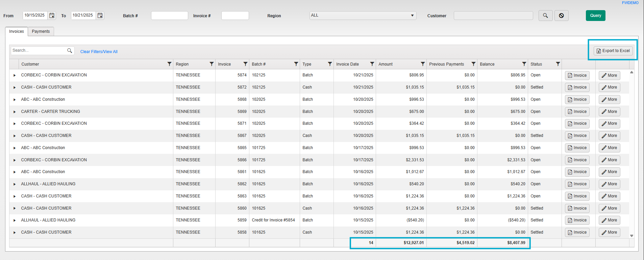Expand the row for invoice 5858
This screenshot has height=260, width=644.
pyautogui.click(x=15, y=233)
